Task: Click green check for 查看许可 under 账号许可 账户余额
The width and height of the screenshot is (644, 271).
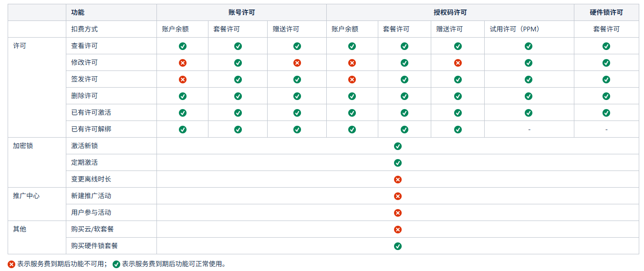Action: click(183, 46)
